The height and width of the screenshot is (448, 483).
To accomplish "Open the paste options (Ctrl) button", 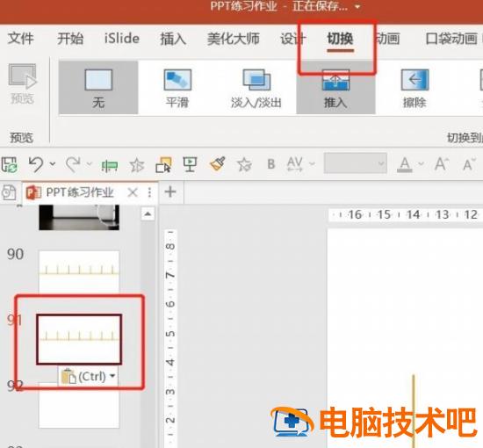I will click(x=89, y=377).
